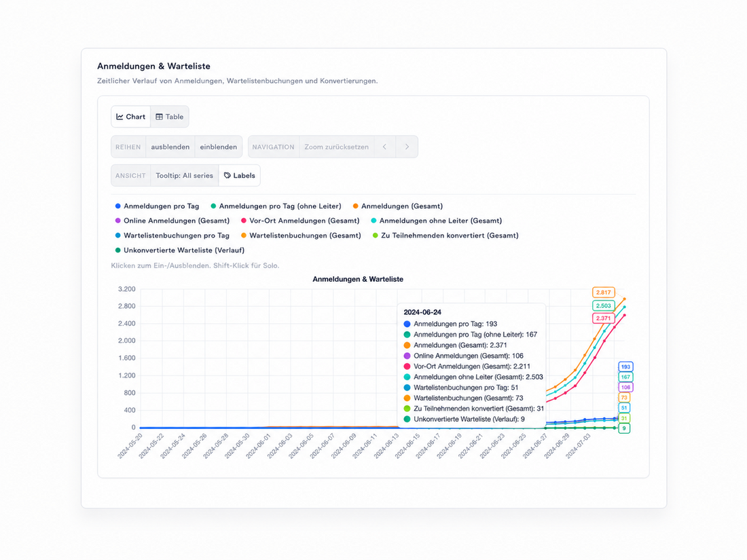Toggle 'Online Anmeldungen (Gesamt)' legend series

click(172, 221)
